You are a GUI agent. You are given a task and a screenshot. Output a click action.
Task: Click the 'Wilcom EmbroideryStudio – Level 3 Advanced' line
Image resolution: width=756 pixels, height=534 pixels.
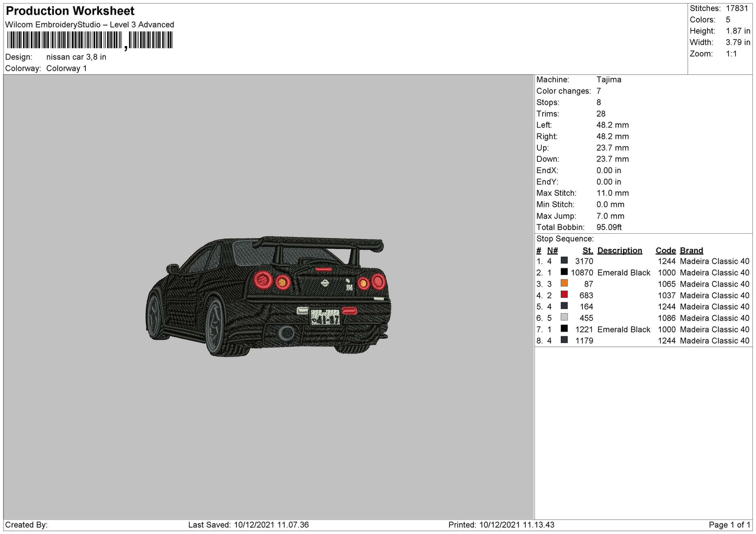[x=89, y=25]
